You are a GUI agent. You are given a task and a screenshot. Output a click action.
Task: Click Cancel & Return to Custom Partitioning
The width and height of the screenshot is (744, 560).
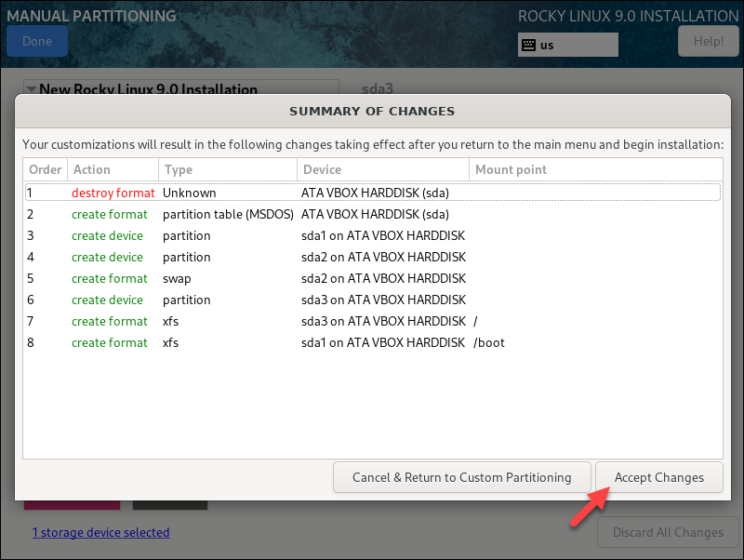(461, 477)
